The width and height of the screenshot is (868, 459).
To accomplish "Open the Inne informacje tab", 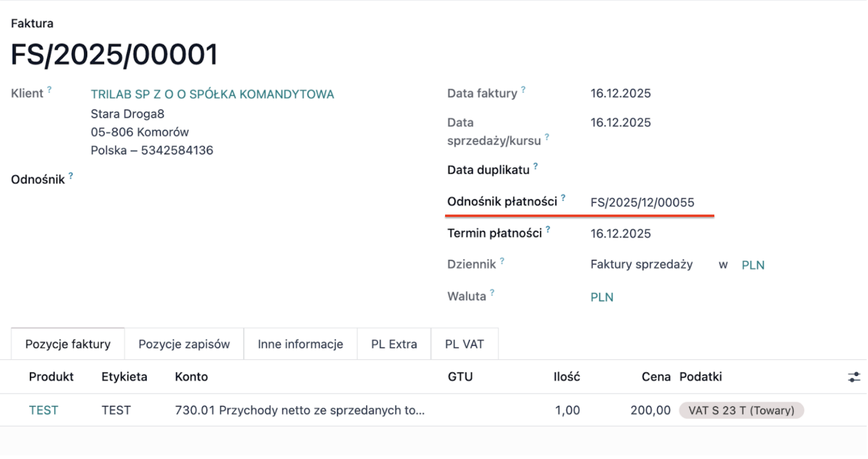I will pyautogui.click(x=300, y=344).
